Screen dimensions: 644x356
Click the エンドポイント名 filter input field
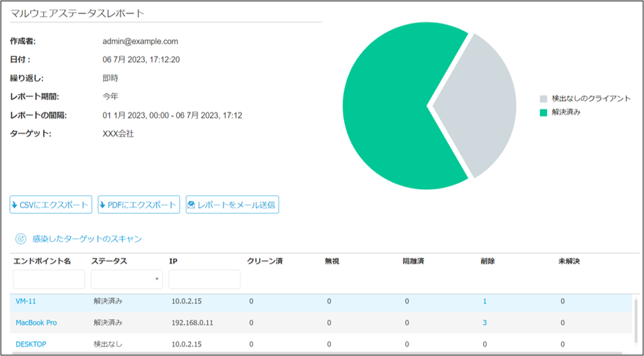48,279
